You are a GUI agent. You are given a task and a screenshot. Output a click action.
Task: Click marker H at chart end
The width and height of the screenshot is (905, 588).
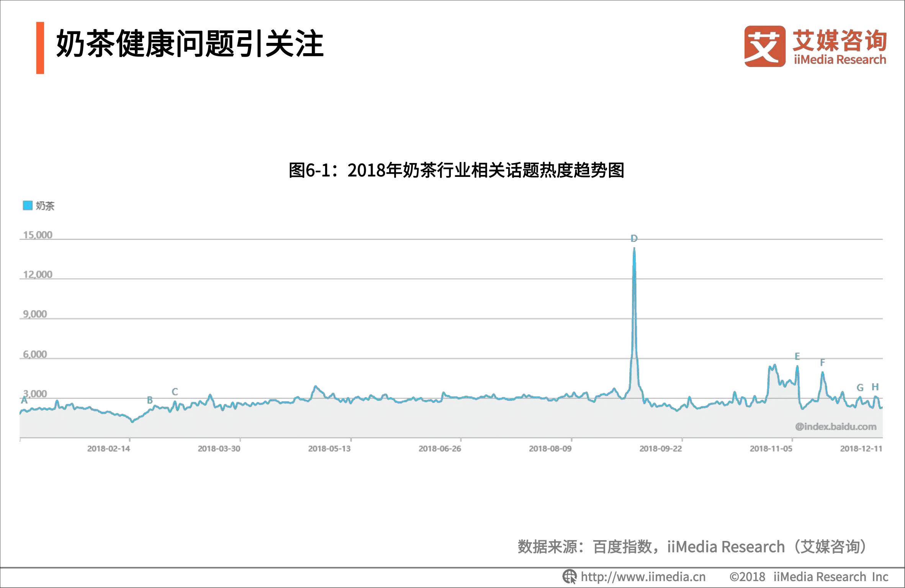tap(875, 387)
